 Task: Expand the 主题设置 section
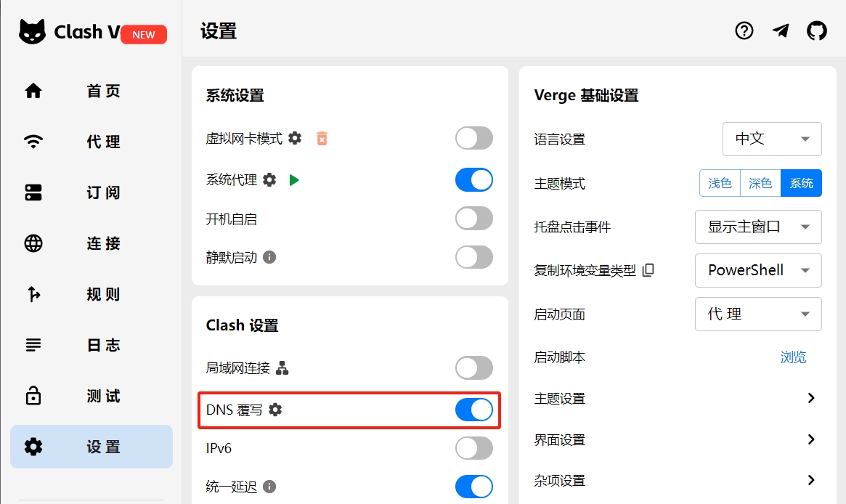pyautogui.click(x=811, y=398)
